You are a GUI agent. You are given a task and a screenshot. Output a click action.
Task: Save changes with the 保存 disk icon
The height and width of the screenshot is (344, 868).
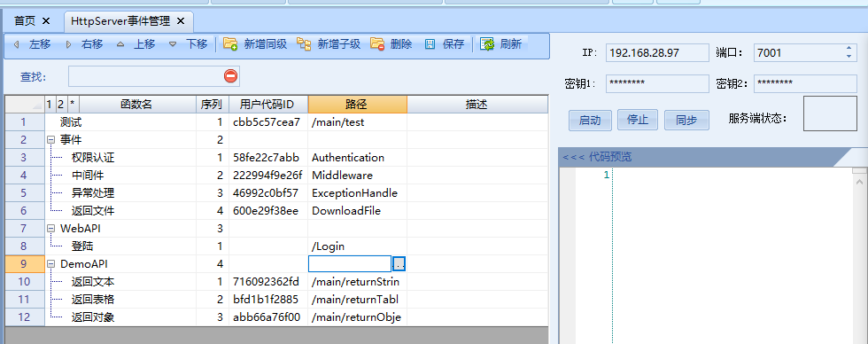[x=430, y=44]
